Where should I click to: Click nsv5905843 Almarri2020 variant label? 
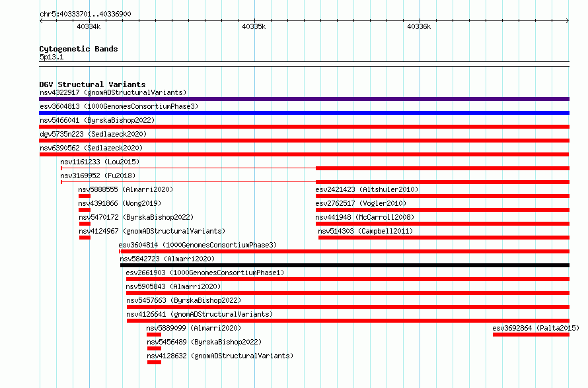point(173,286)
